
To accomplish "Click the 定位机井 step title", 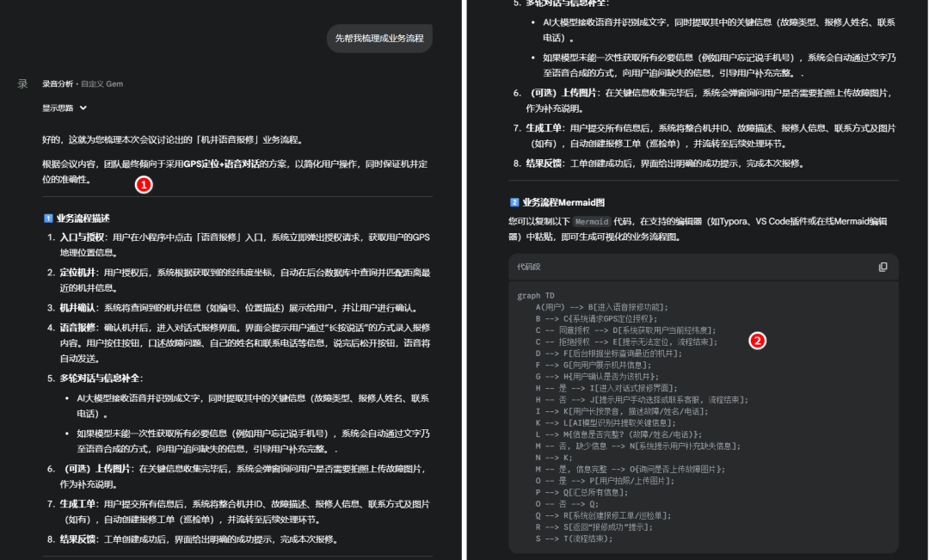I will tap(77, 273).
